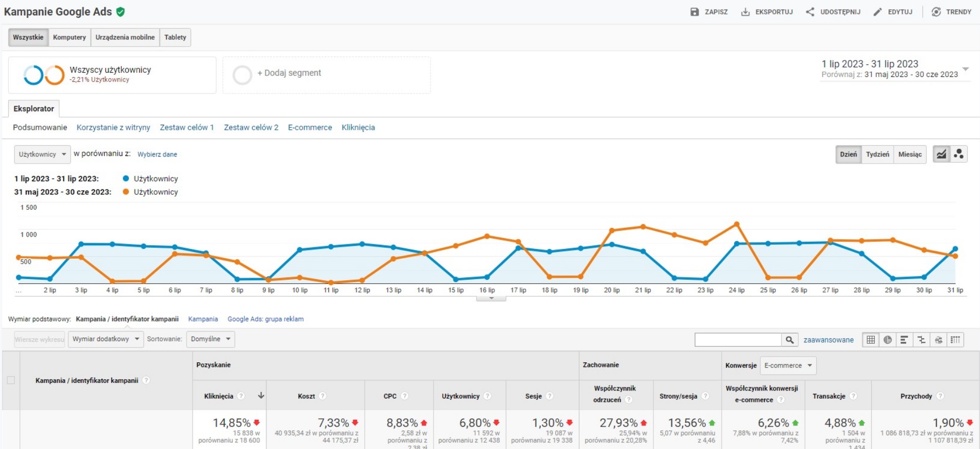
Task: Toggle chart granularity to Miesiąc
Action: click(x=910, y=154)
